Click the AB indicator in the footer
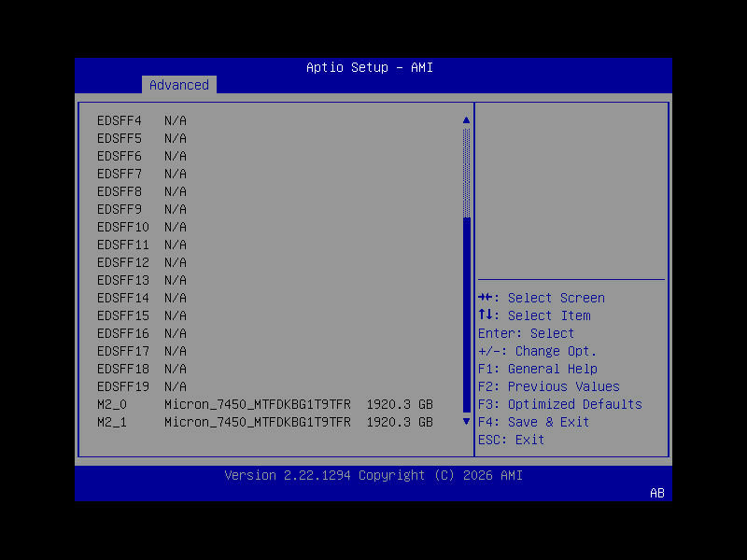This screenshot has height=560, width=747. coord(657,494)
